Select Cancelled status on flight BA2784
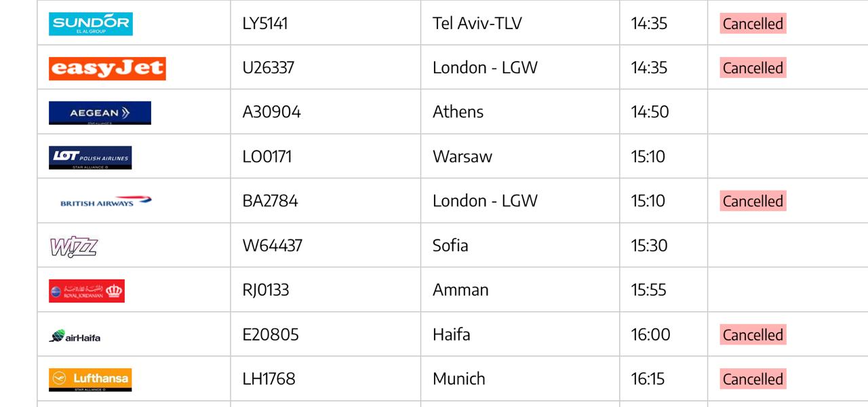 (753, 201)
